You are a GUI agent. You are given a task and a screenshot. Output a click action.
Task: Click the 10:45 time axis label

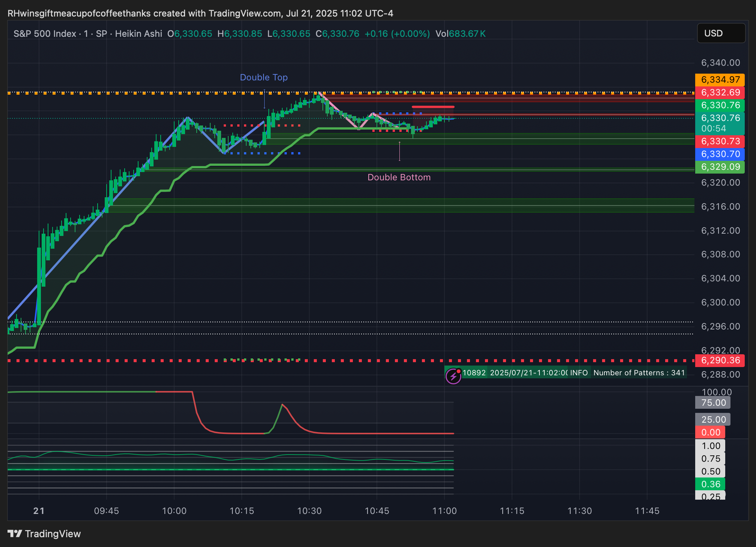click(377, 511)
